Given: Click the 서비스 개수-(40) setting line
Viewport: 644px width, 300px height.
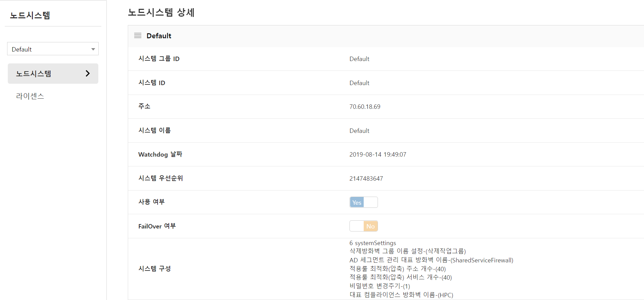Looking at the screenshot, I should [x=401, y=277].
